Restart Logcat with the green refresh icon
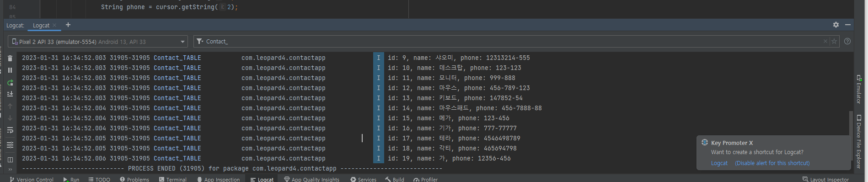The width and height of the screenshot is (868, 182). click(10, 83)
